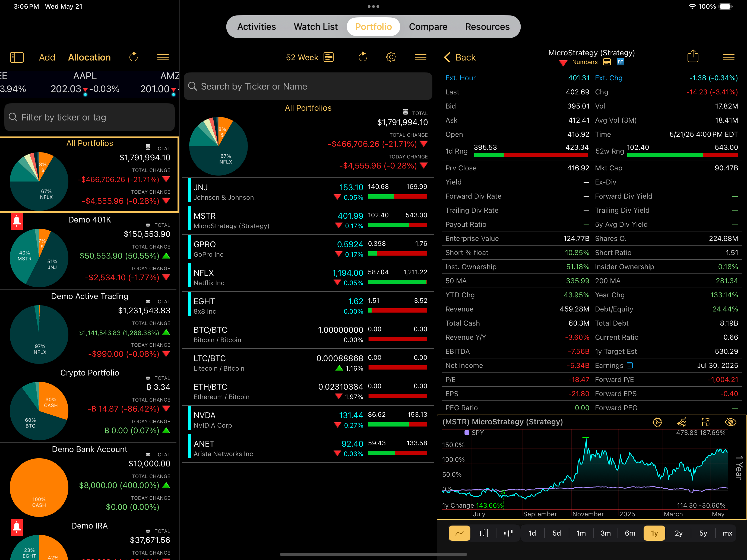Open the left panel hamburger menu
The height and width of the screenshot is (560, 747).
163,58
